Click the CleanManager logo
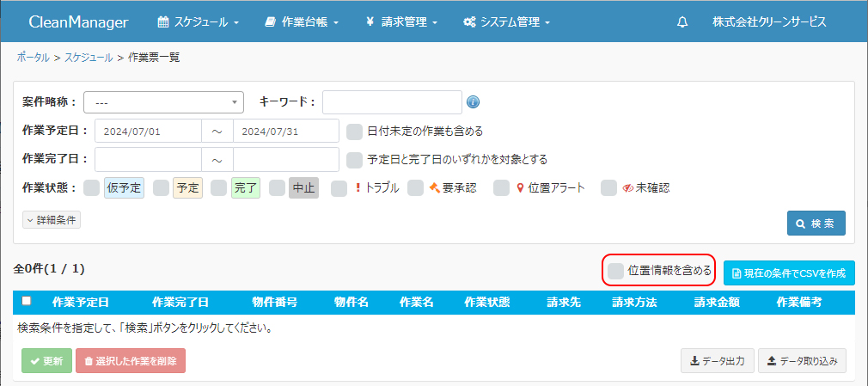Image resolution: width=868 pixels, height=386 pixels. point(78,22)
